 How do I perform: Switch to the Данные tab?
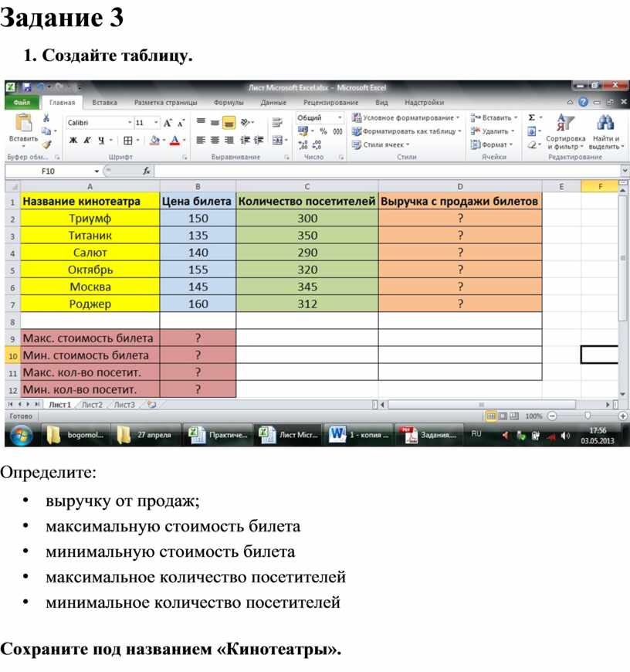coord(273,103)
